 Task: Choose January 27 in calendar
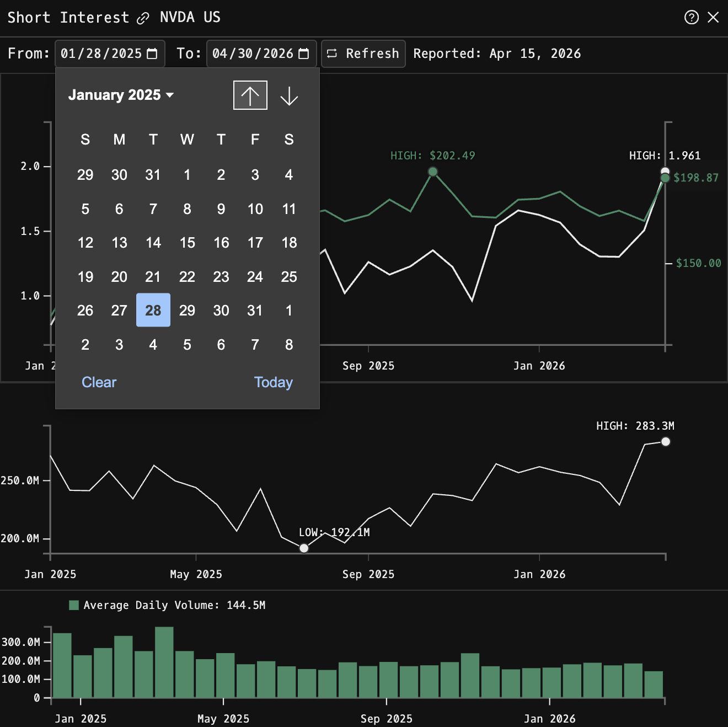pyautogui.click(x=119, y=310)
